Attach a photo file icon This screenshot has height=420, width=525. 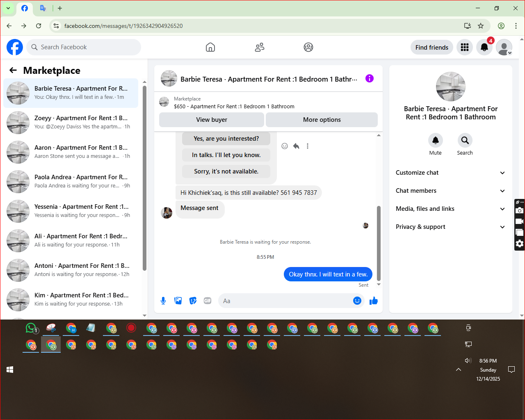point(178,301)
